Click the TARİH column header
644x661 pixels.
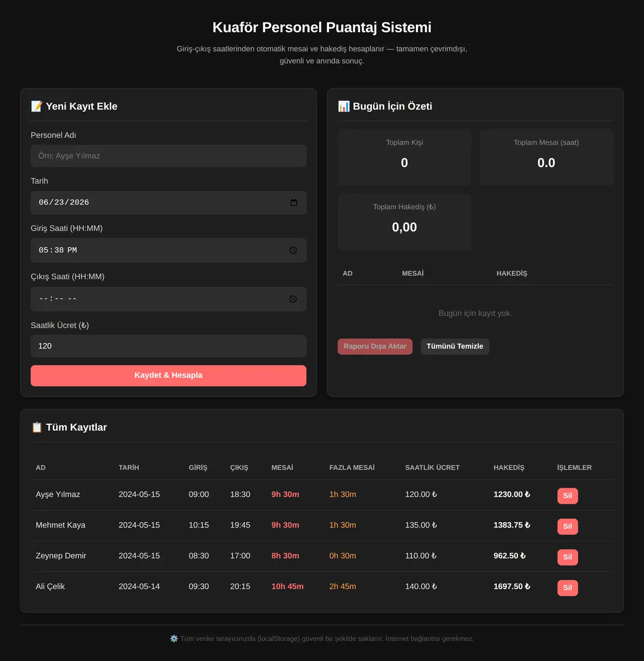coord(129,468)
